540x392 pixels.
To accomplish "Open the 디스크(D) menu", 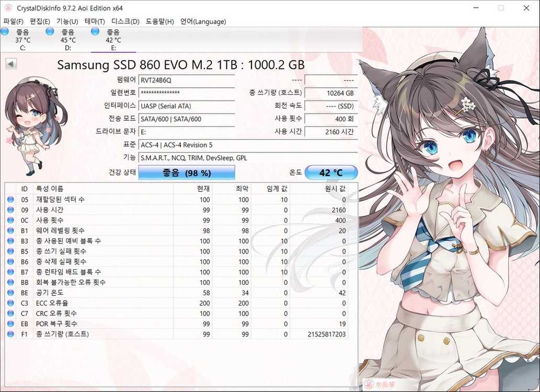I will point(125,21).
